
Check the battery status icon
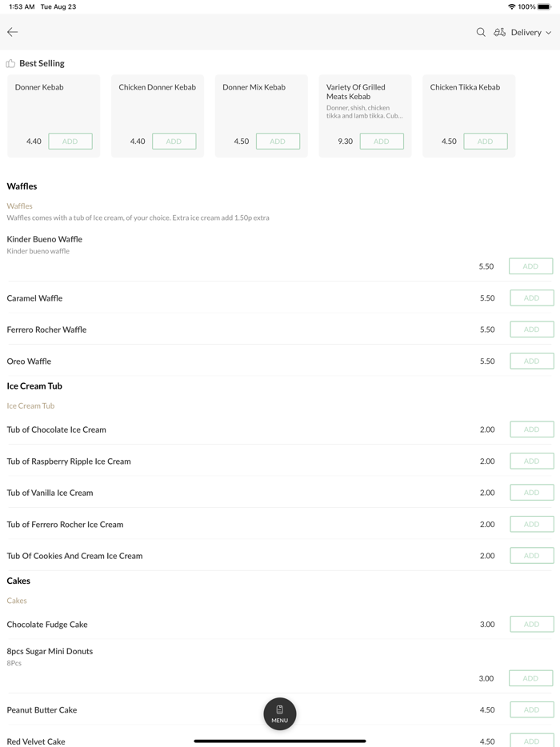point(544,6)
